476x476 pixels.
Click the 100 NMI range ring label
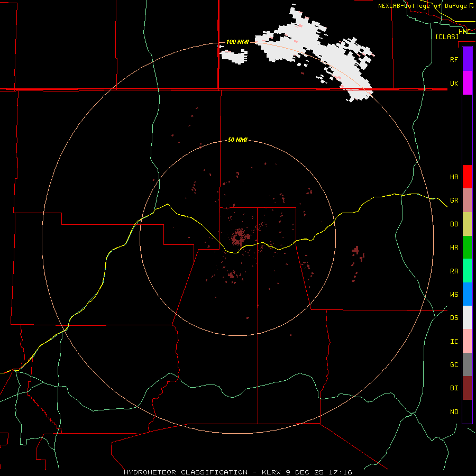pyautogui.click(x=237, y=42)
